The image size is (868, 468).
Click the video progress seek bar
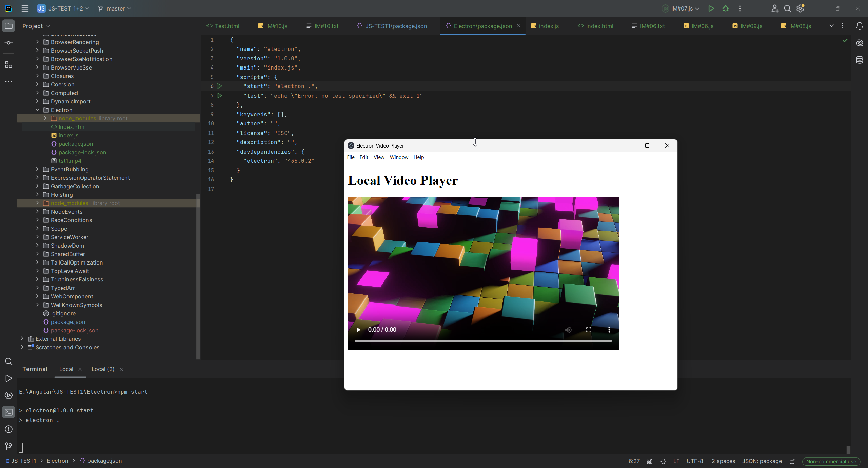483,340
